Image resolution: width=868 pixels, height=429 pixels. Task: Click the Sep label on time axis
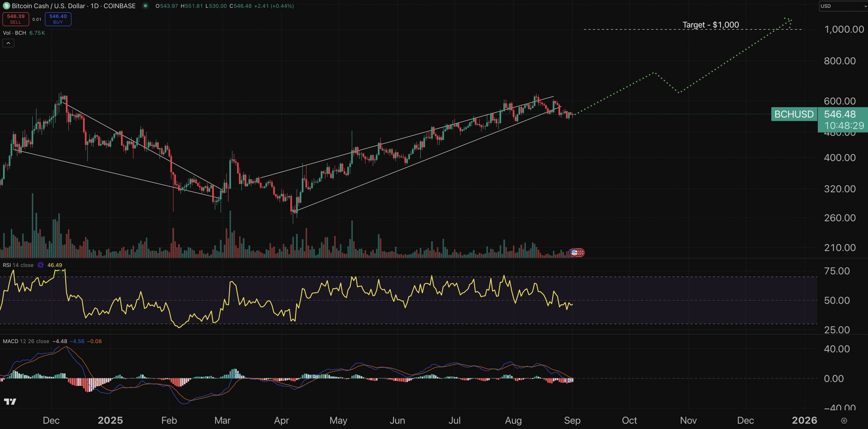[572, 421]
